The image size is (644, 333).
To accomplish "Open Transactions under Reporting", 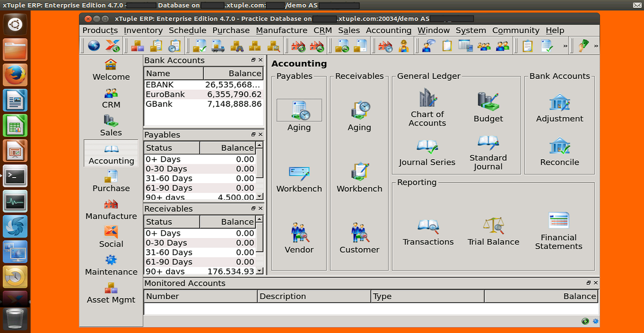I will pyautogui.click(x=428, y=232).
